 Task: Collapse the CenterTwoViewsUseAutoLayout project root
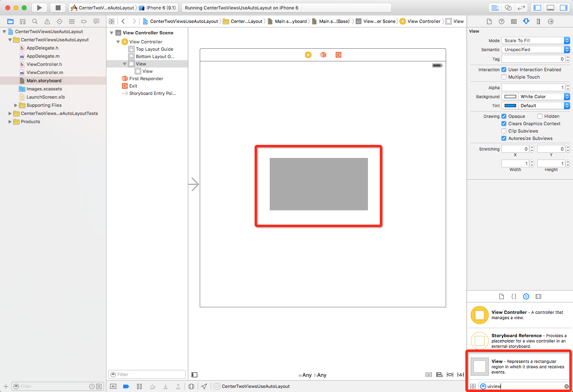(x=5, y=32)
